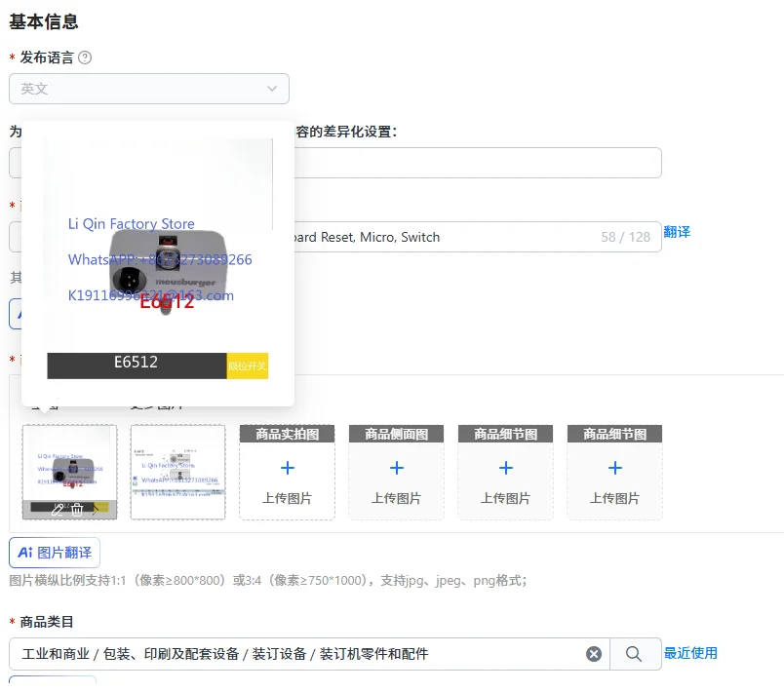The height and width of the screenshot is (692, 784).
Task: Click the E6512 caption in the image preview
Action: [136, 362]
